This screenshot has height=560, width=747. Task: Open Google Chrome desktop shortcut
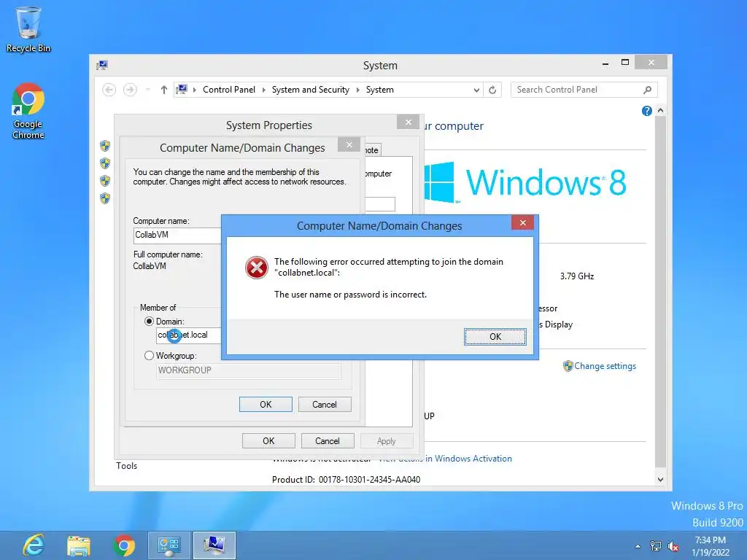(28, 111)
